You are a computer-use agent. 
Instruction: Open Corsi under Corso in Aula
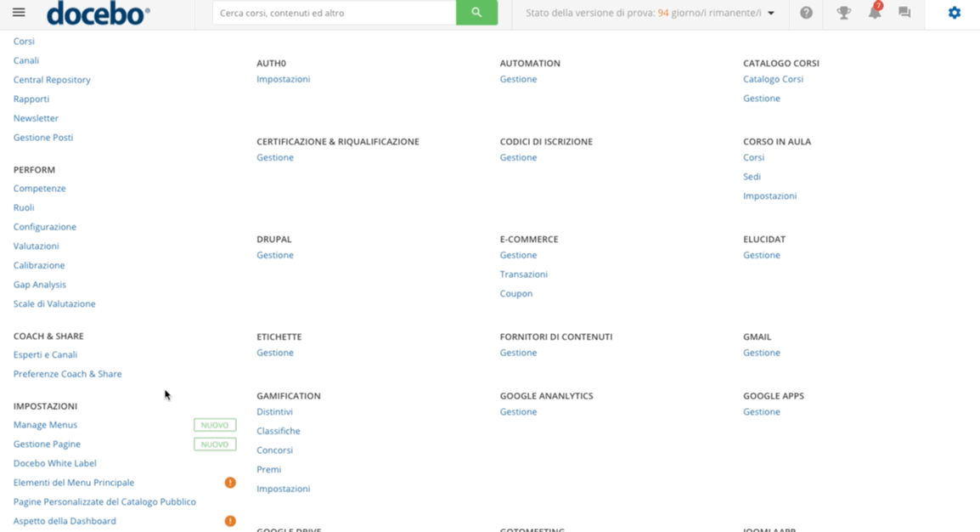tap(754, 157)
